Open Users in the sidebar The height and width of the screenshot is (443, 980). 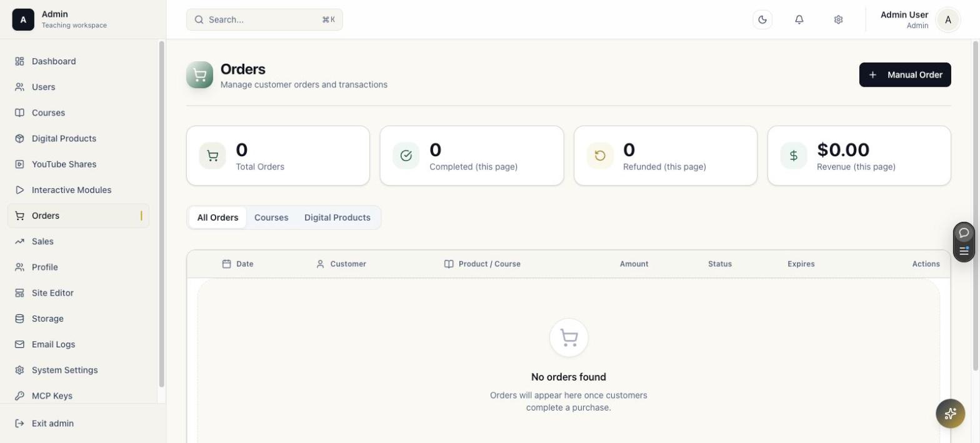click(x=78, y=87)
